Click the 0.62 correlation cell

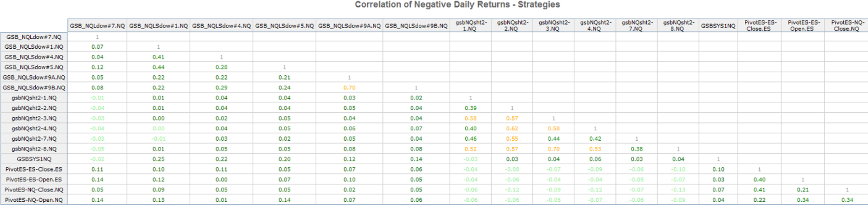tap(512, 128)
